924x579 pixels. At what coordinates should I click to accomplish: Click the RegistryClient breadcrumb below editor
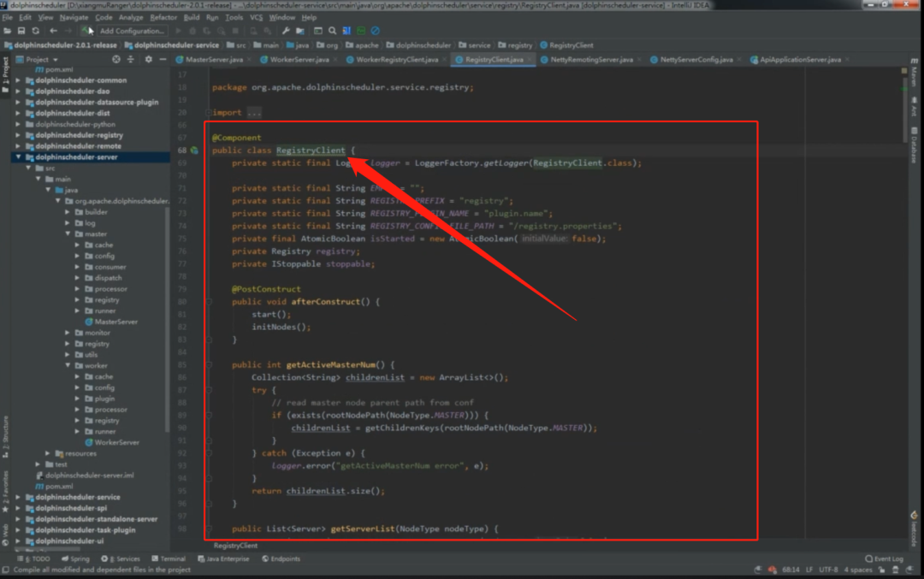(x=235, y=546)
